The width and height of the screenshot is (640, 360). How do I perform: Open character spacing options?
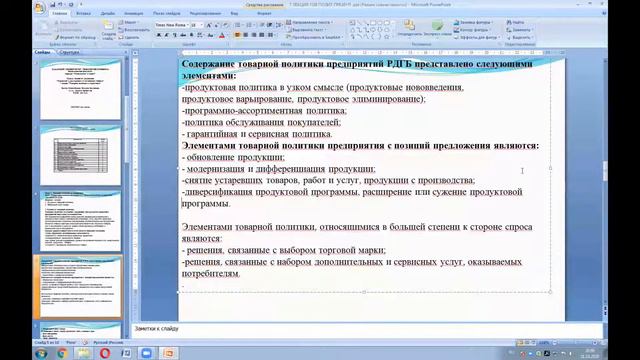point(200,35)
